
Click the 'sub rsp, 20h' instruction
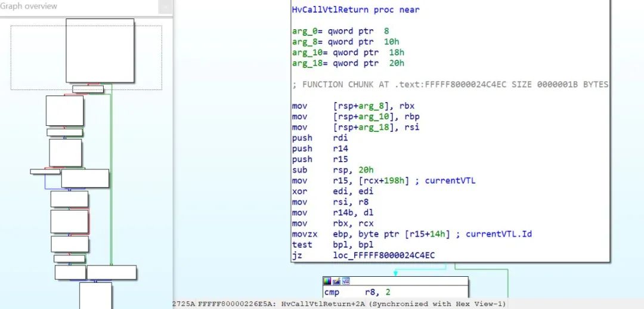(x=333, y=170)
